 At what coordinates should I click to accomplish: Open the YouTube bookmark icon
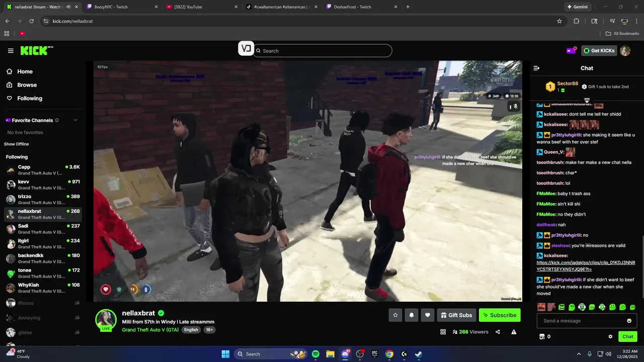tap(22, 33)
